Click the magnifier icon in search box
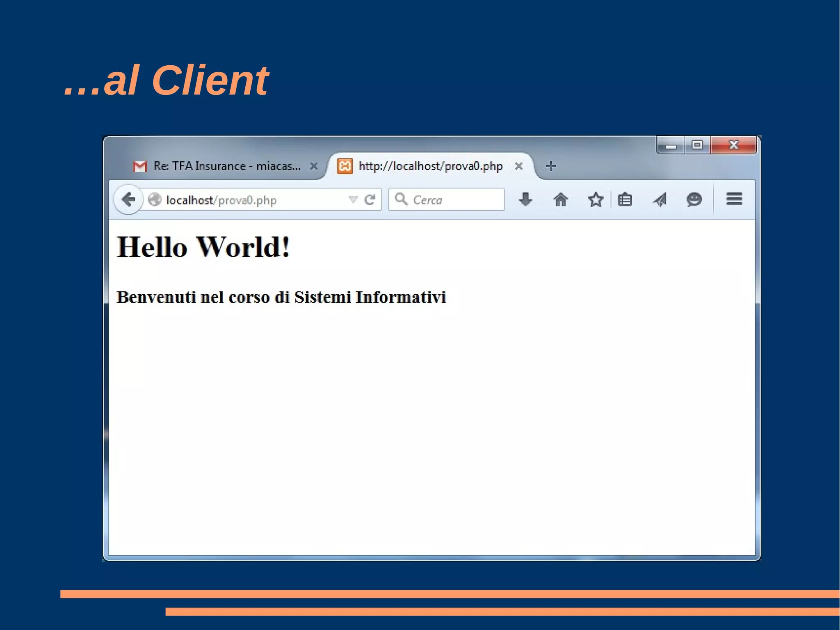The width and height of the screenshot is (840, 630). pyautogui.click(x=401, y=199)
